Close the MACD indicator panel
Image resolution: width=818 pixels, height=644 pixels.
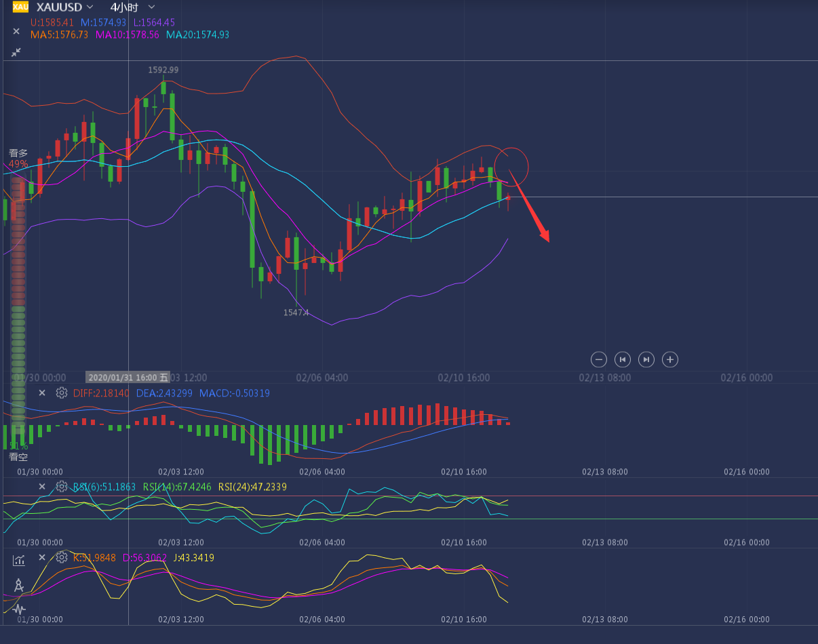tap(42, 393)
